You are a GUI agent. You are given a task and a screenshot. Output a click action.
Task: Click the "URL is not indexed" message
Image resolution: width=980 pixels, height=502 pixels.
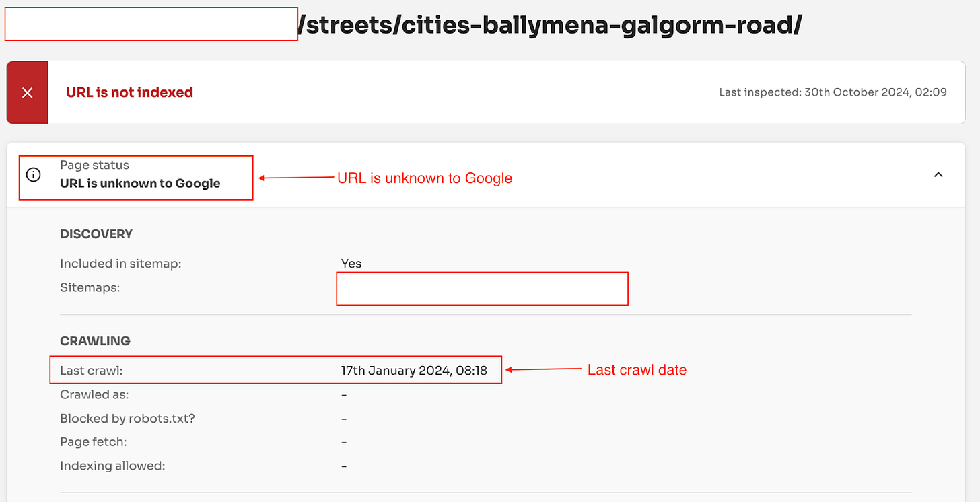[x=129, y=93]
